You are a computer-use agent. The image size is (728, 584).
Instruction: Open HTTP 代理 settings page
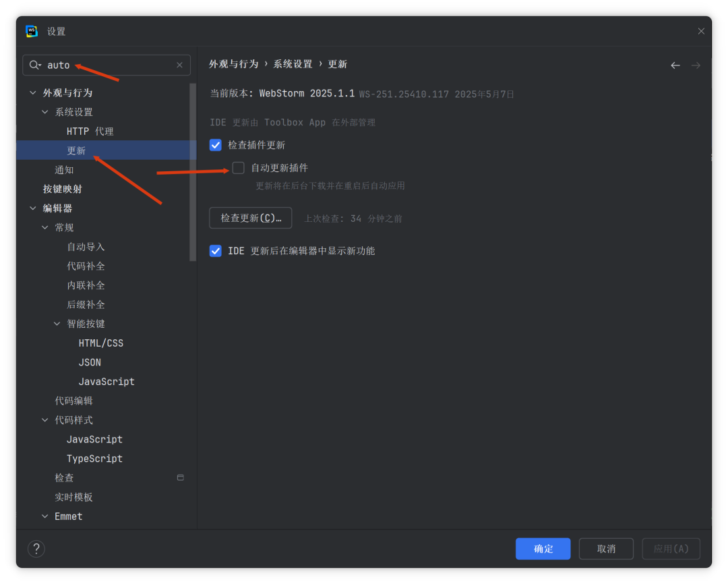tap(90, 132)
